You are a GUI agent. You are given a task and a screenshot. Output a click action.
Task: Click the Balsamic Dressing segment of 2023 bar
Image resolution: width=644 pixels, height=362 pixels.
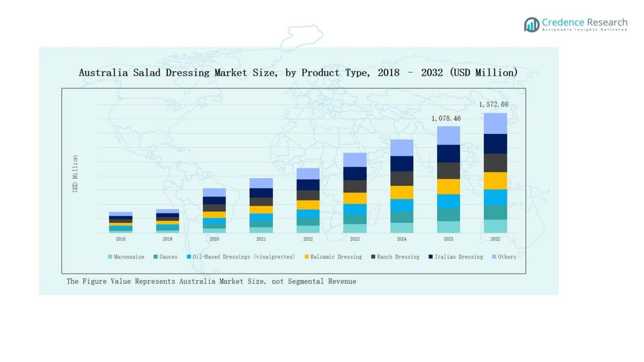355,198
